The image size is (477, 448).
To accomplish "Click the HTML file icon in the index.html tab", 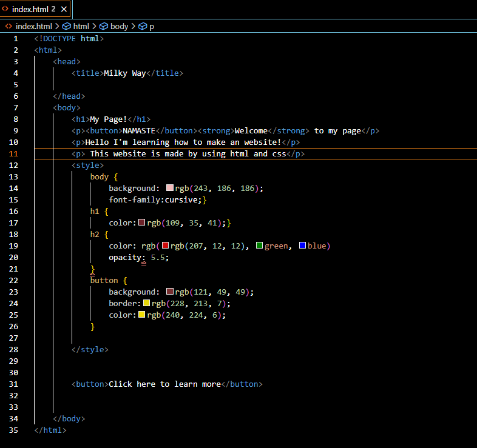I will click(5, 8).
